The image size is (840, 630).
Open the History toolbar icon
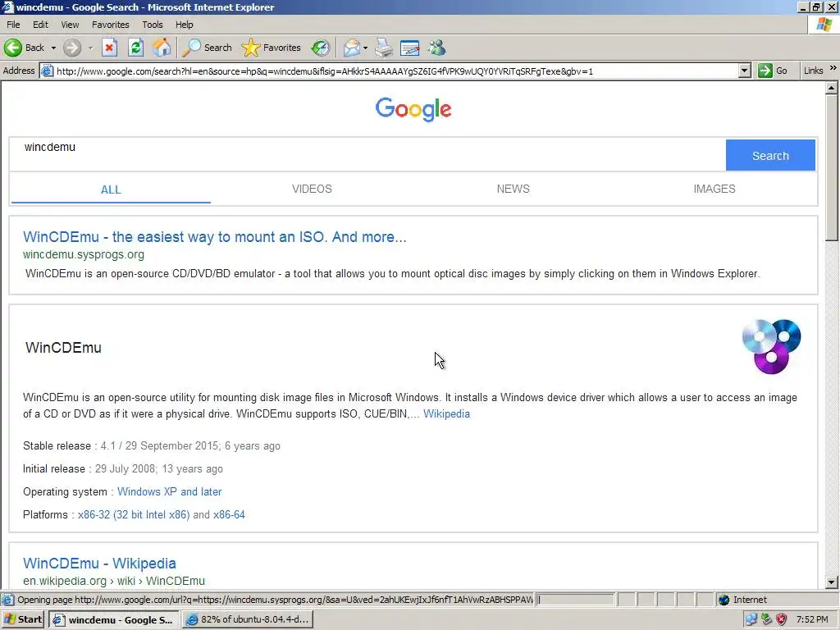(321, 48)
